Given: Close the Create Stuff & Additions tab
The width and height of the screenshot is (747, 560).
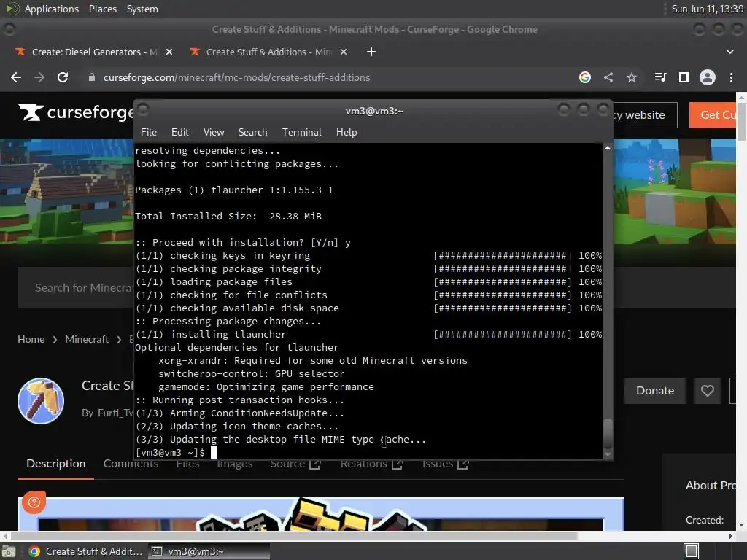Looking at the screenshot, I should (344, 52).
